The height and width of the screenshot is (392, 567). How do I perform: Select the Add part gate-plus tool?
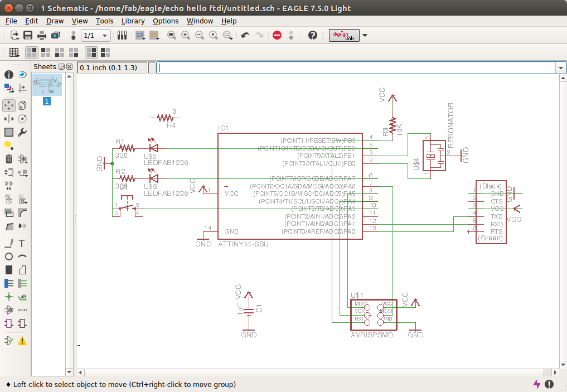[x=22, y=159]
